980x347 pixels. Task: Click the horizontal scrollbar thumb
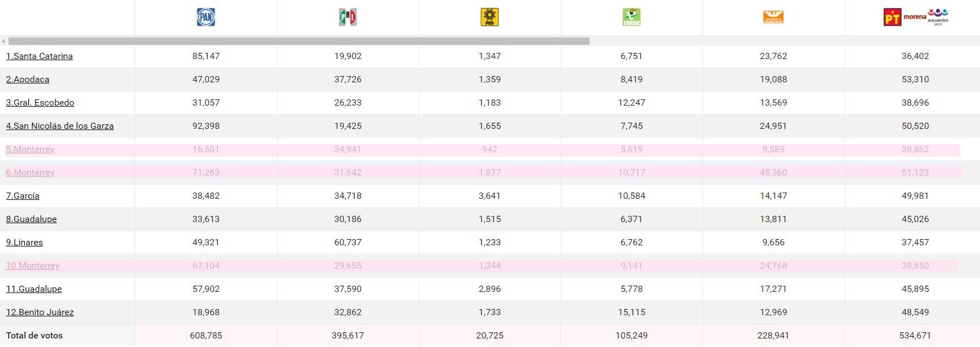[299, 41]
